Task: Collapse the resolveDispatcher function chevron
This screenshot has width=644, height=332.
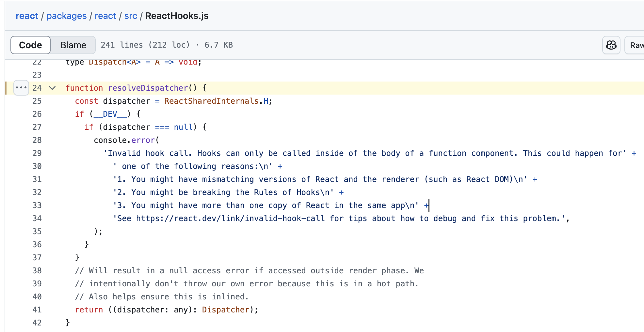Action: (x=52, y=88)
